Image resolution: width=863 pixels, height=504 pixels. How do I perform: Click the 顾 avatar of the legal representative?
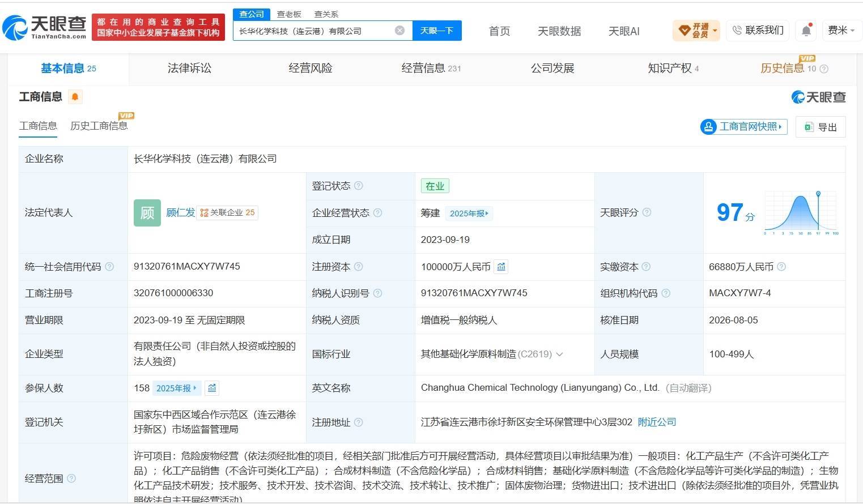coord(147,213)
